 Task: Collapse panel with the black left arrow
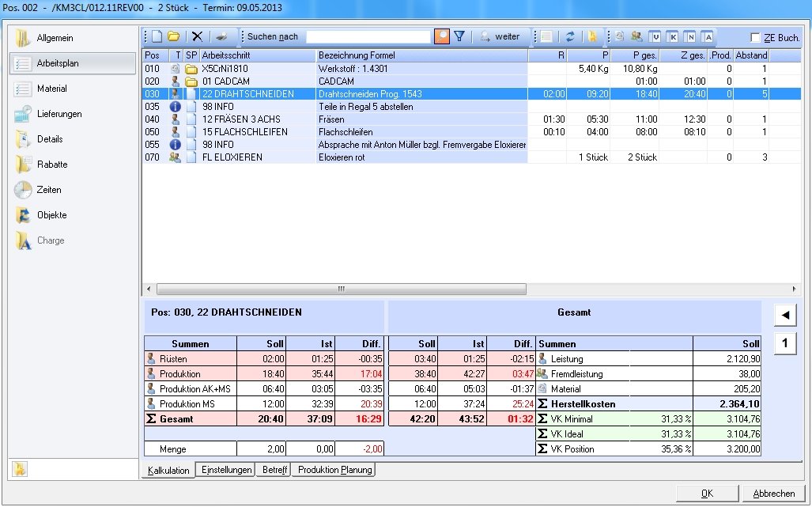tap(785, 315)
